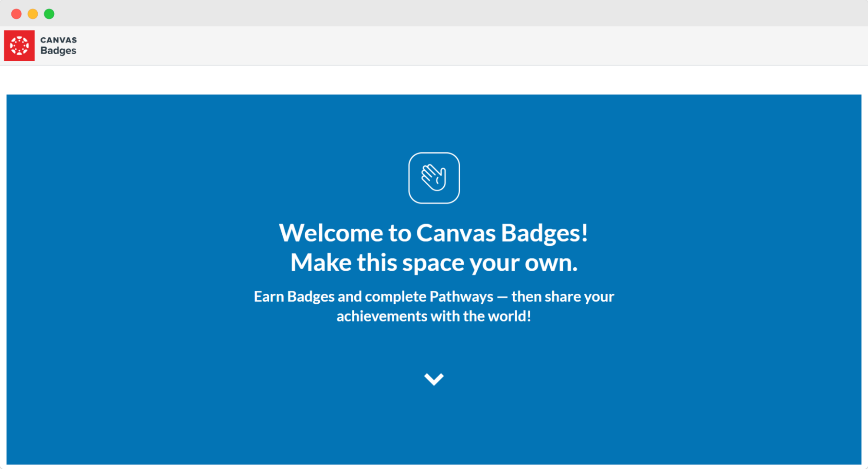The image size is (868, 469).
Task: Click the "CANVAS" text beside the logo
Action: pos(59,40)
